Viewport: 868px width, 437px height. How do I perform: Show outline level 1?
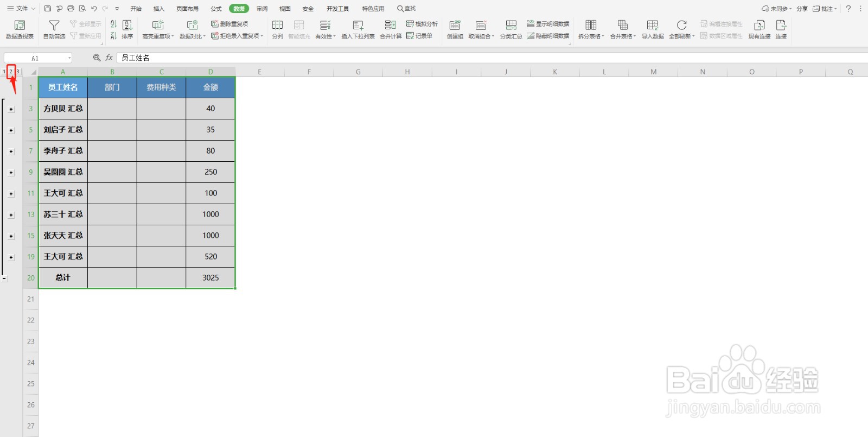point(4,72)
